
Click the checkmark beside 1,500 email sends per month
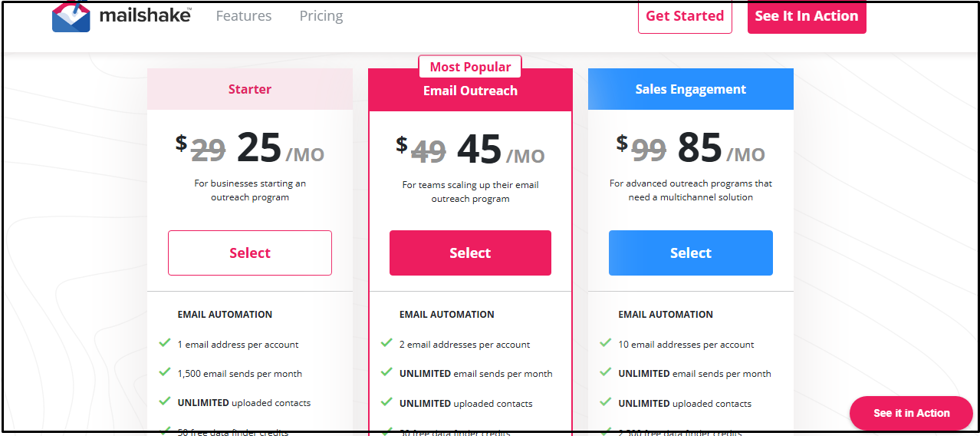click(x=164, y=372)
